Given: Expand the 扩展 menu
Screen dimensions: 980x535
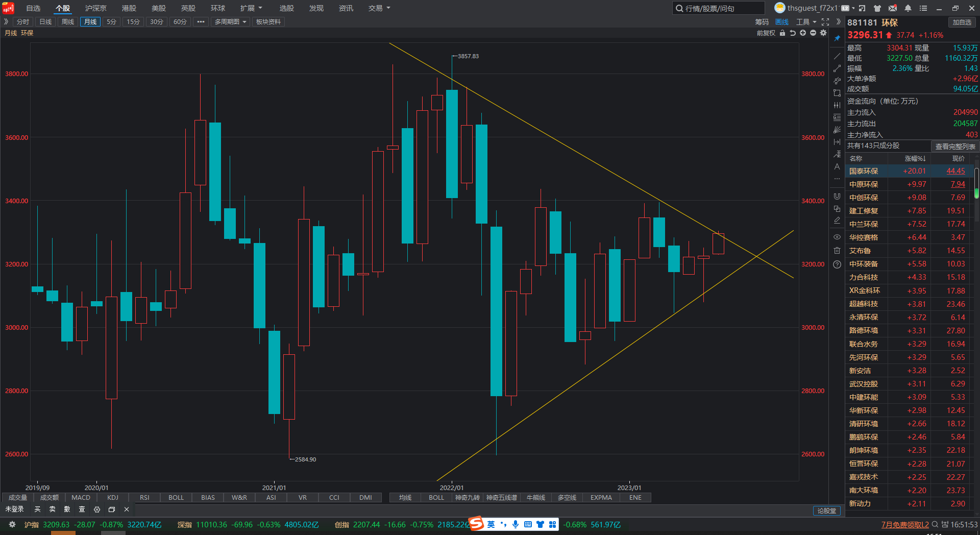Looking at the screenshot, I should point(251,8).
